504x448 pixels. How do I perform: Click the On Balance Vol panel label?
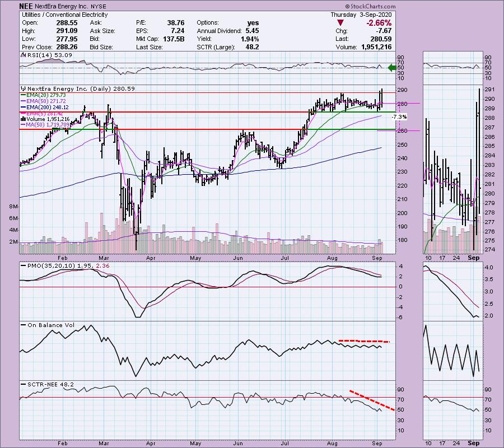pyautogui.click(x=48, y=325)
